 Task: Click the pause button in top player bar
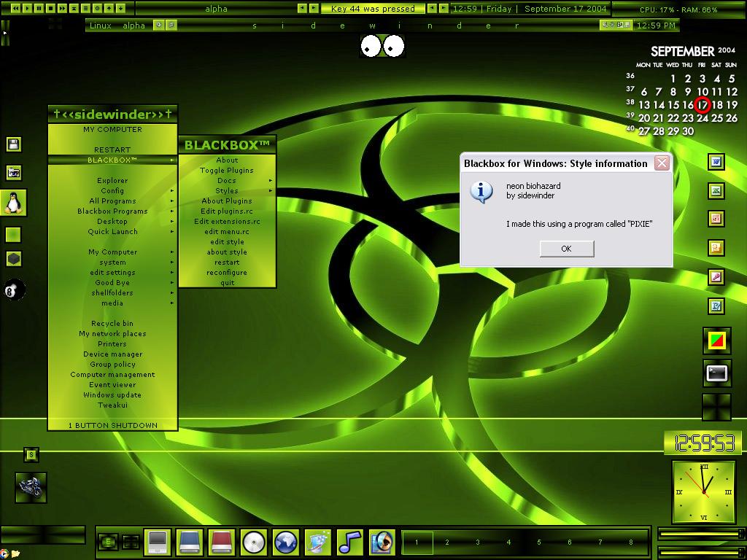[x=39, y=8]
